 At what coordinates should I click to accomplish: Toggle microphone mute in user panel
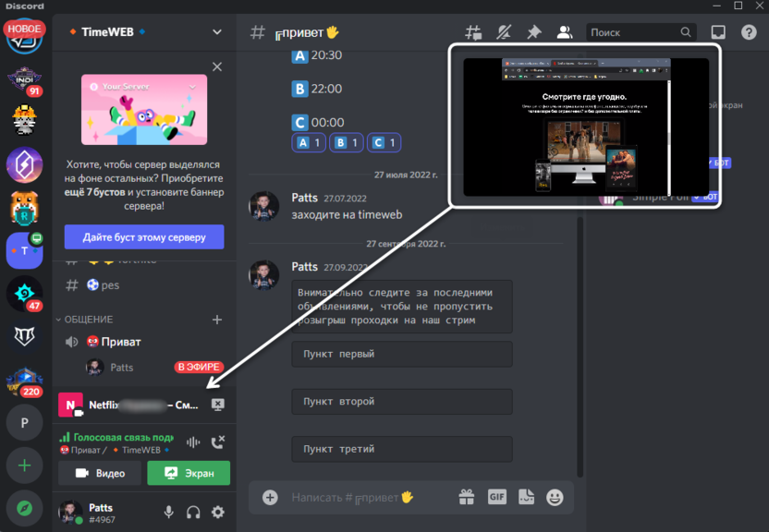169,512
